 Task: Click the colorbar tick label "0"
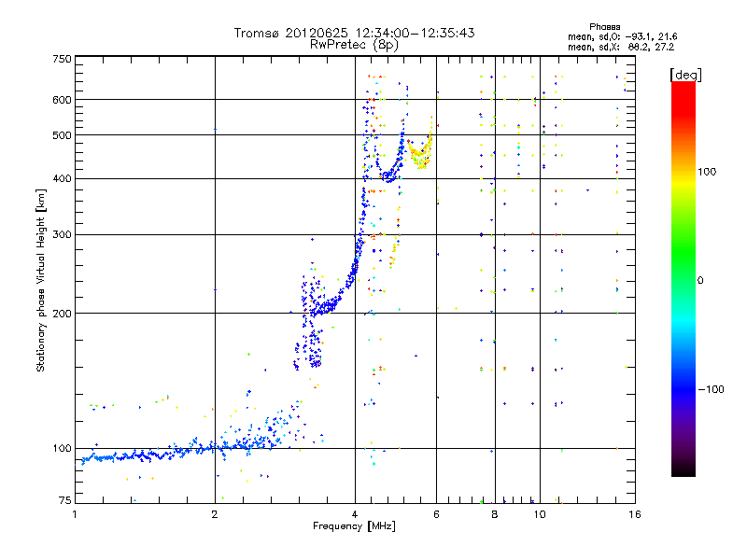point(700,281)
